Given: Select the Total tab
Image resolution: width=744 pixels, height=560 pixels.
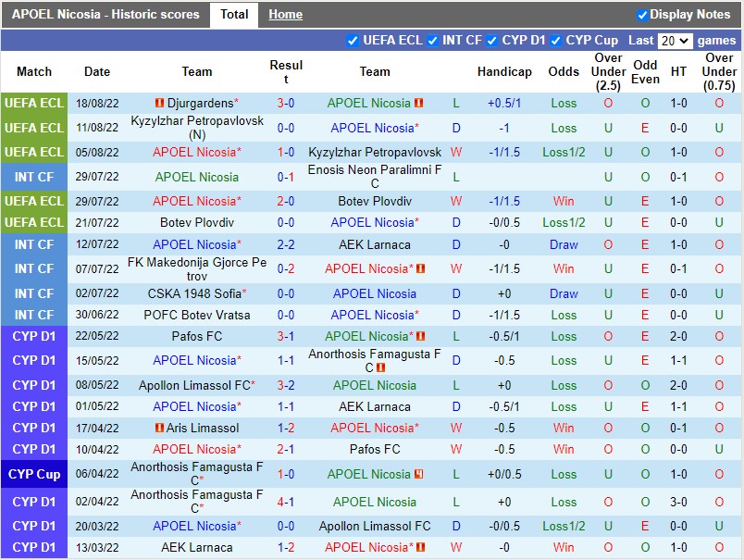Looking at the screenshot, I should tap(233, 15).
